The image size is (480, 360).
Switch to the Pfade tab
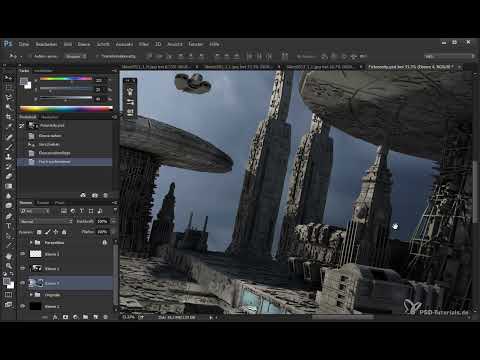point(59,203)
